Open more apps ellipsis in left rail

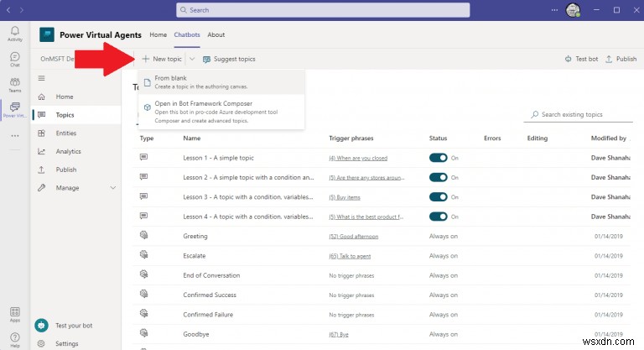[15, 136]
